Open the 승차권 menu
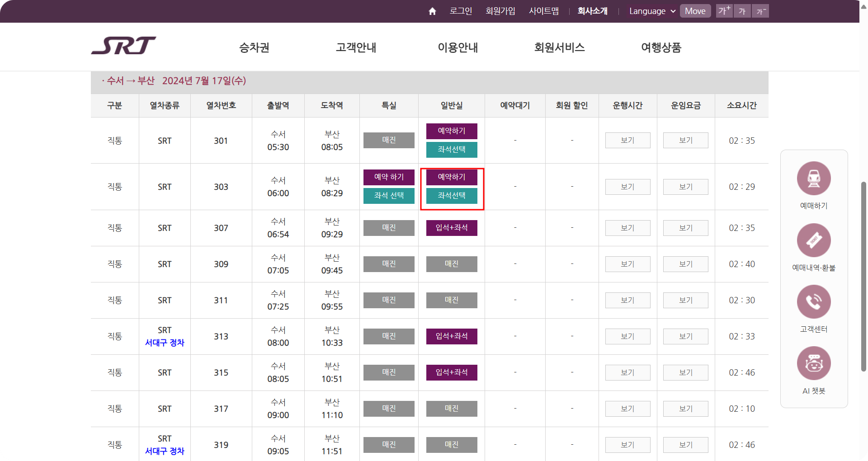Viewport: 868px width, 461px height. 254,47
